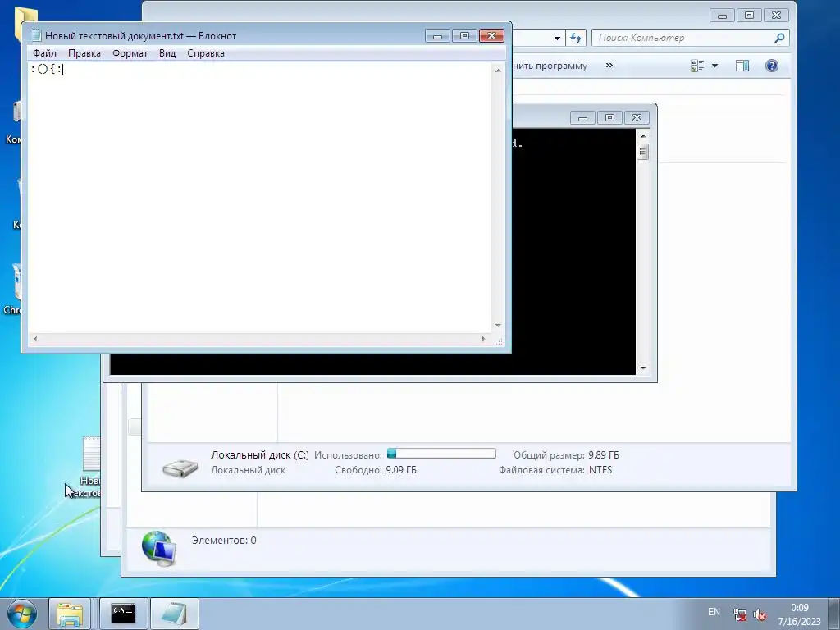Open the Справка menu in Notepad
840x630 pixels.
(x=206, y=53)
